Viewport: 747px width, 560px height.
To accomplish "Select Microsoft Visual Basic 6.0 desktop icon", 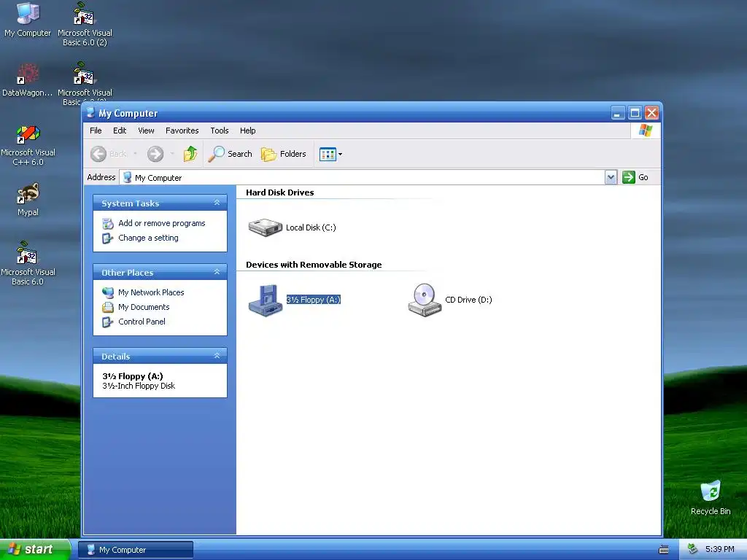I will tap(28, 263).
